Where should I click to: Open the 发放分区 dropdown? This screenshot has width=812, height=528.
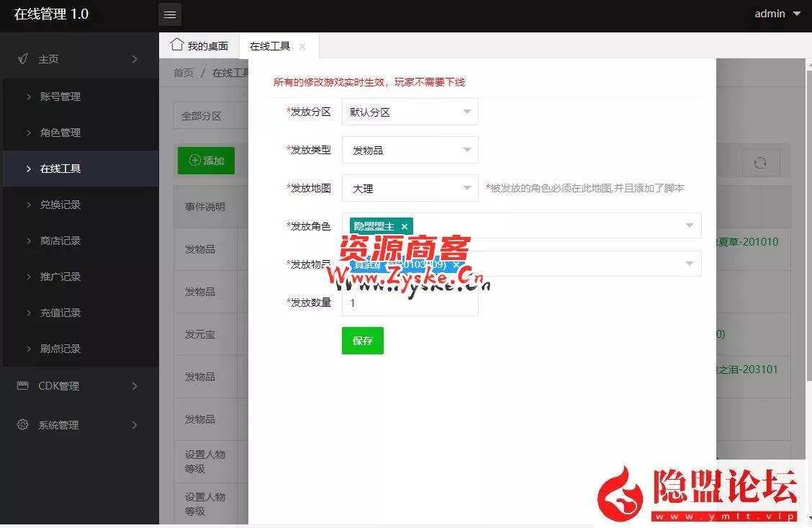point(410,112)
